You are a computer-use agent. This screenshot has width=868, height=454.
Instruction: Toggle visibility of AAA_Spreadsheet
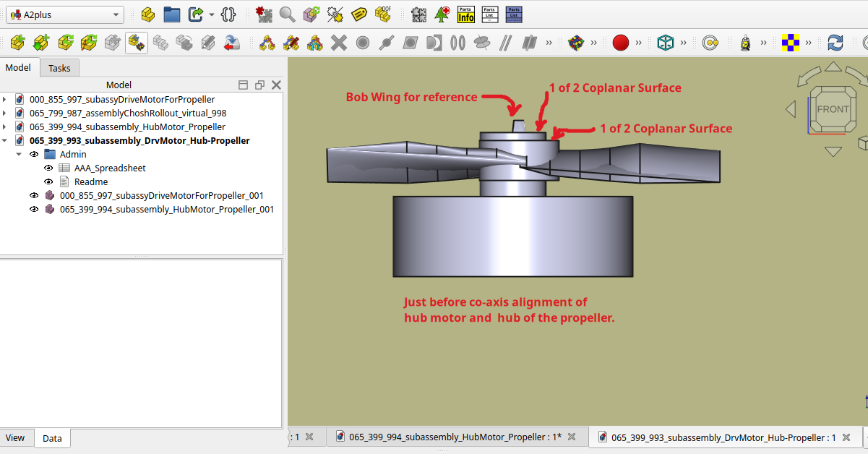49,168
